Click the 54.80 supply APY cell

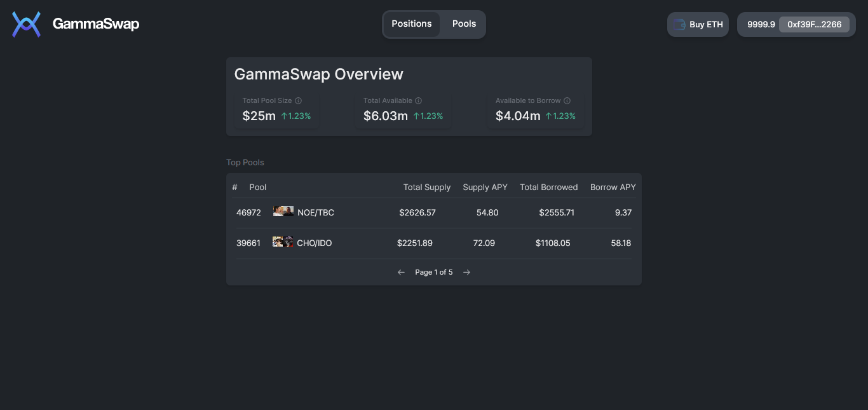(487, 213)
